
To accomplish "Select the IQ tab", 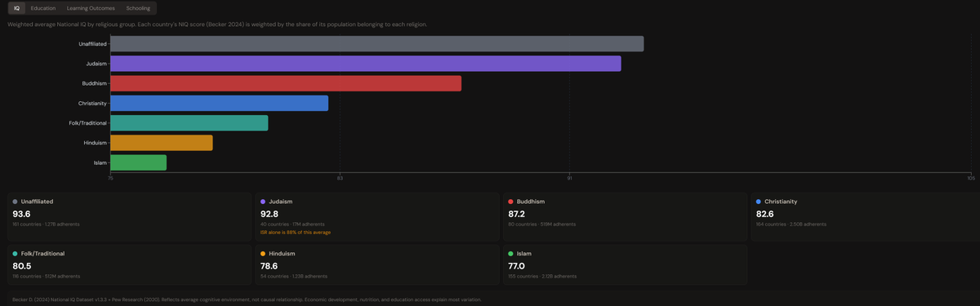I will tap(16, 8).
